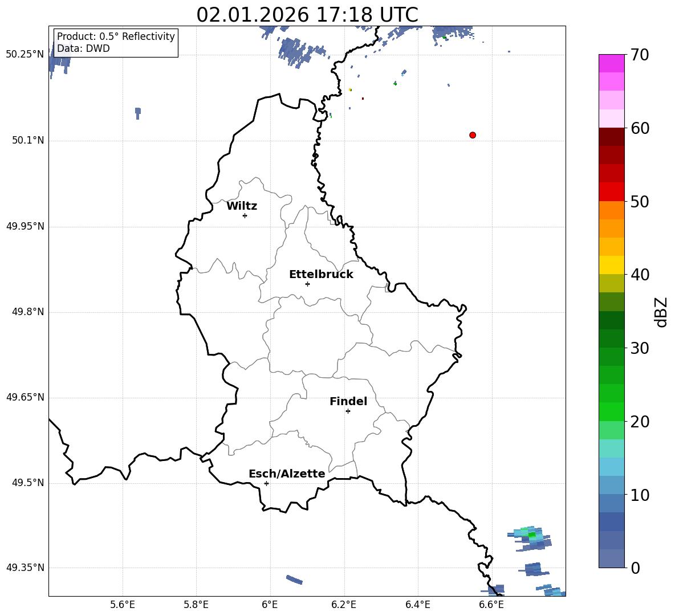Image resolution: width=675 pixels, height=616 pixels.
Task: Click the 20 value on the colorbar
Action: (640, 422)
